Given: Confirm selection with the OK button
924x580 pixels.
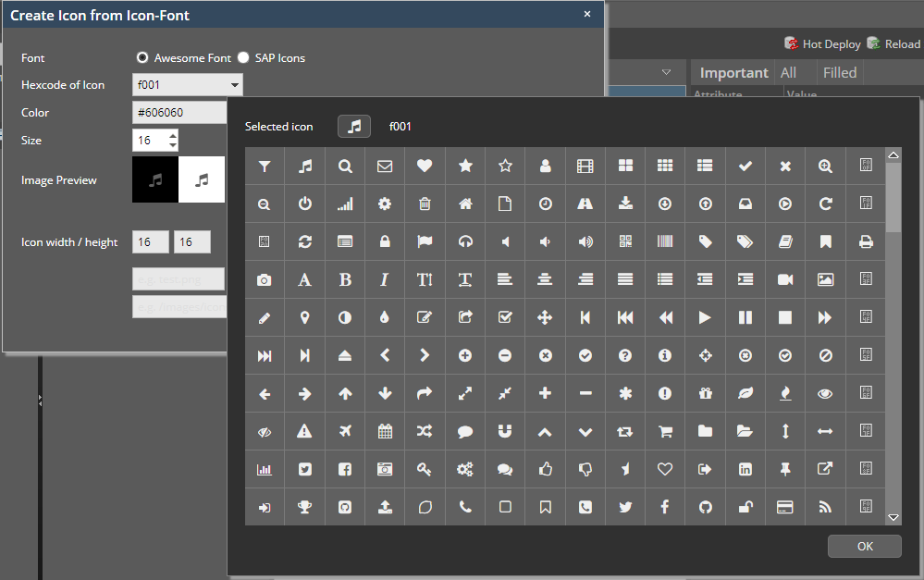Looking at the screenshot, I should pyautogui.click(x=864, y=546).
